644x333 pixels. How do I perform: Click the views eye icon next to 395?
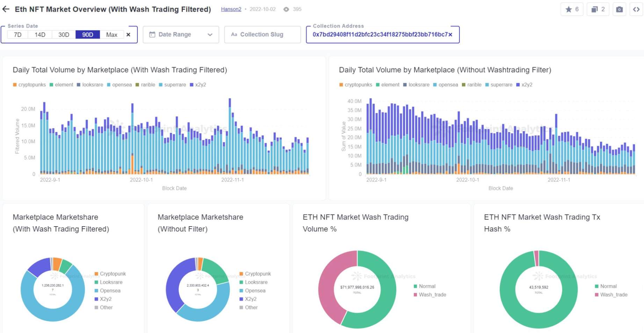click(x=287, y=9)
